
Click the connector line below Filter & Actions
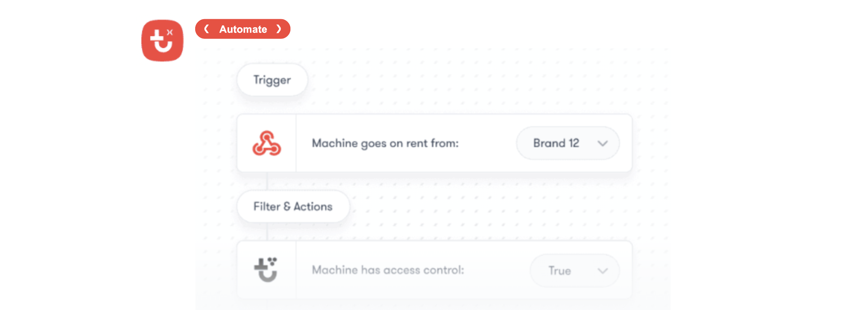(x=267, y=232)
